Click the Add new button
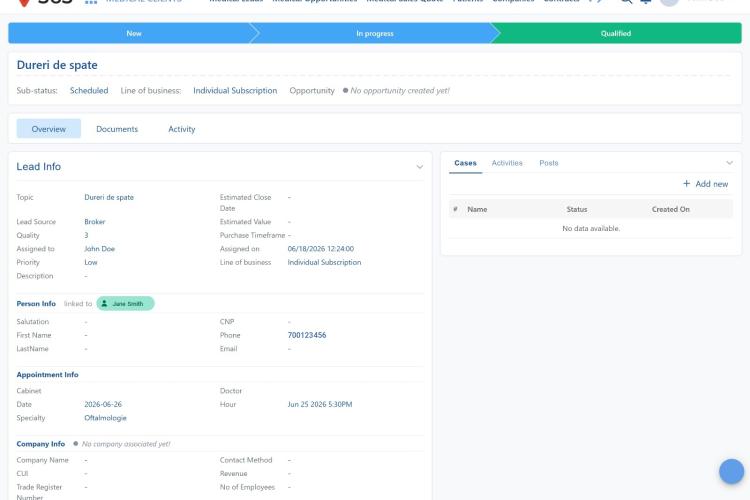This screenshot has height=500, width=750. tap(706, 184)
